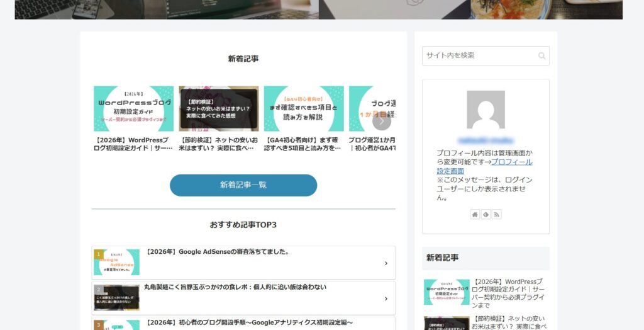Screen dimensions: 644x330
Task: Click the chevron on 丸亀製麺 ranking row
Action: pyautogui.click(x=386, y=299)
